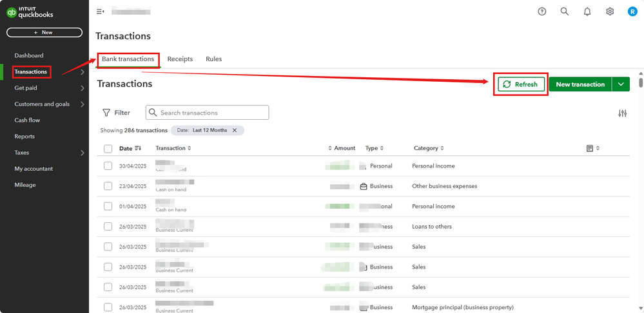Click Other business expenses category

coord(444,186)
